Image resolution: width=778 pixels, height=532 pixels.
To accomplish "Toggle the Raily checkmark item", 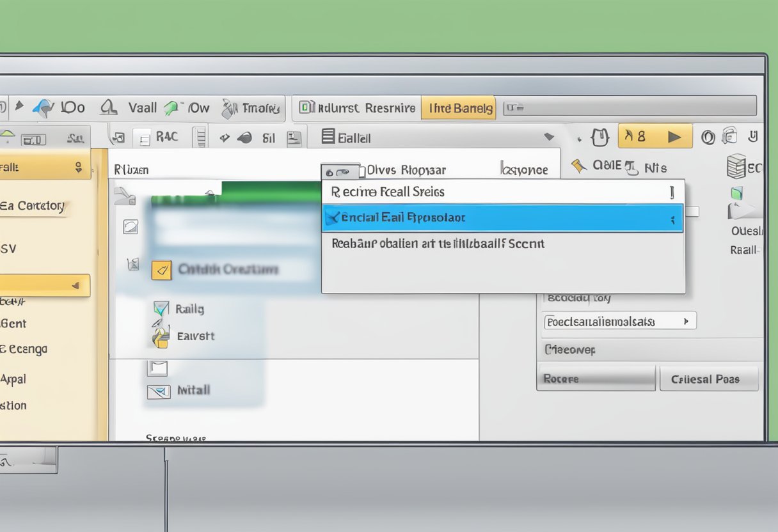I will click(x=161, y=308).
